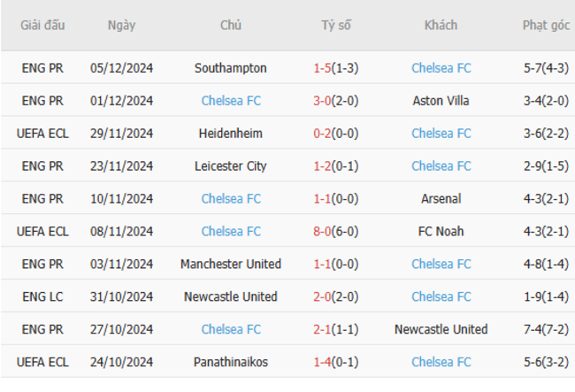Open Chelsea FC home link on 10/11/2024

pyautogui.click(x=231, y=198)
